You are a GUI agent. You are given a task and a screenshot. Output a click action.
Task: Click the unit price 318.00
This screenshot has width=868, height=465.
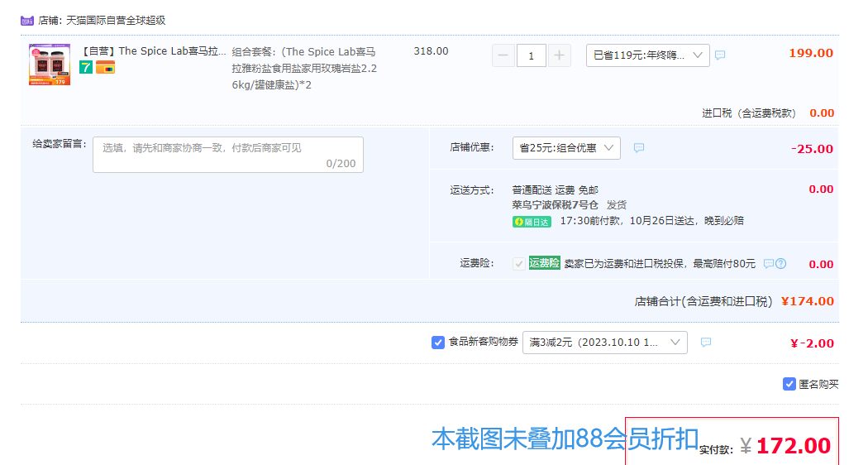[x=432, y=51]
